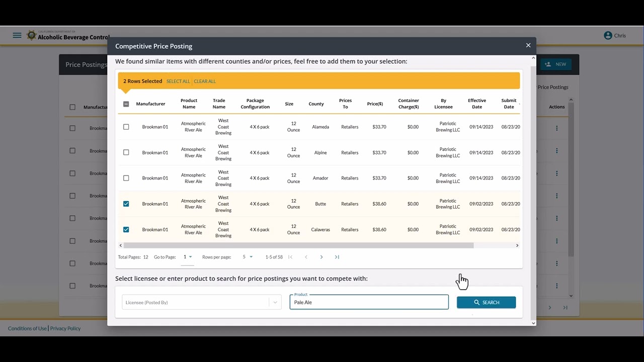Click the horizontal table scrollbar
The image size is (644, 362).
click(298, 245)
